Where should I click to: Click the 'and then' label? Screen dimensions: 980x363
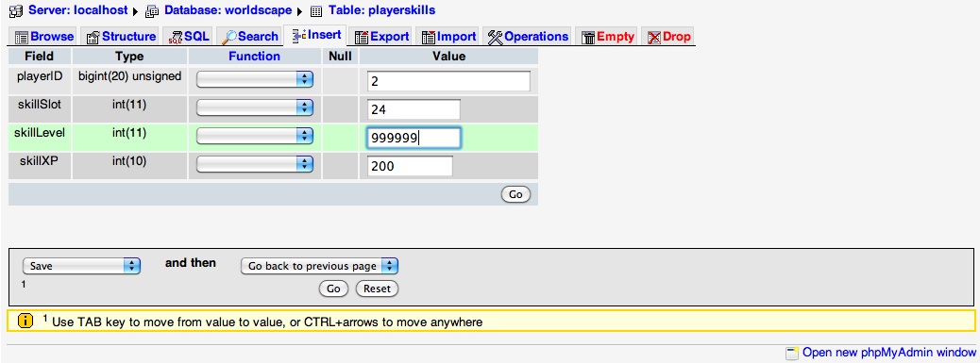[191, 262]
